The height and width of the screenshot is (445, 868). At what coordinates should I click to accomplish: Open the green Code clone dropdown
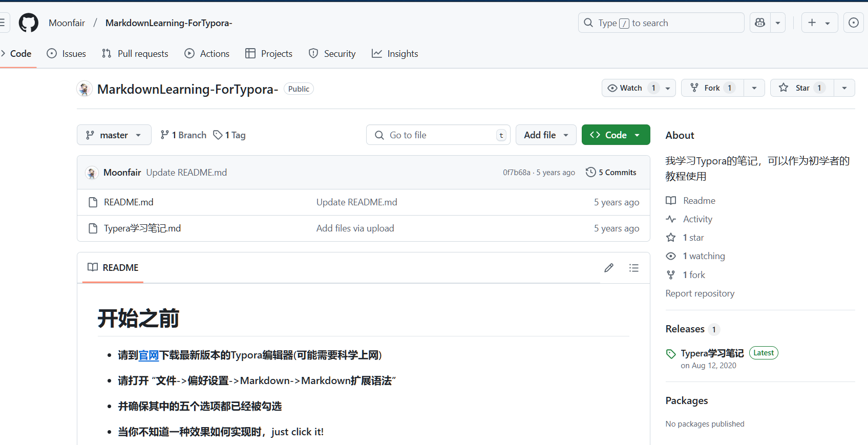coord(616,135)
